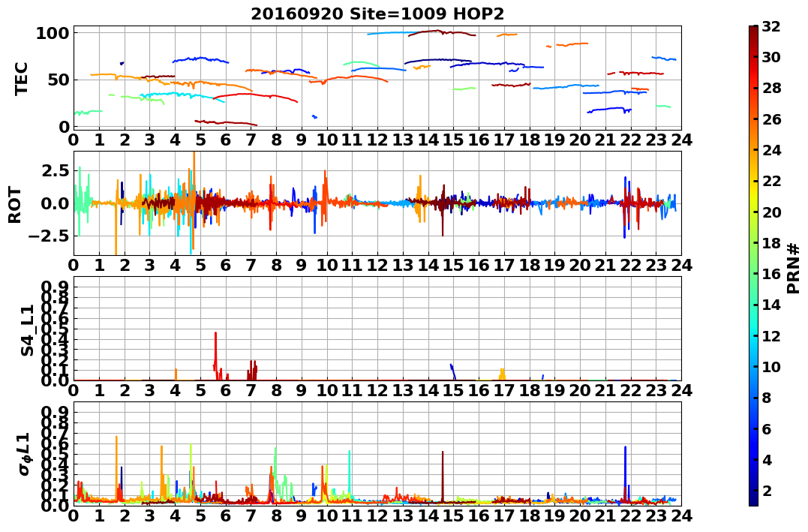Click x-tick "22" below the σφL1 panel
The image size is (808, 532).
(x=631, y=515)
